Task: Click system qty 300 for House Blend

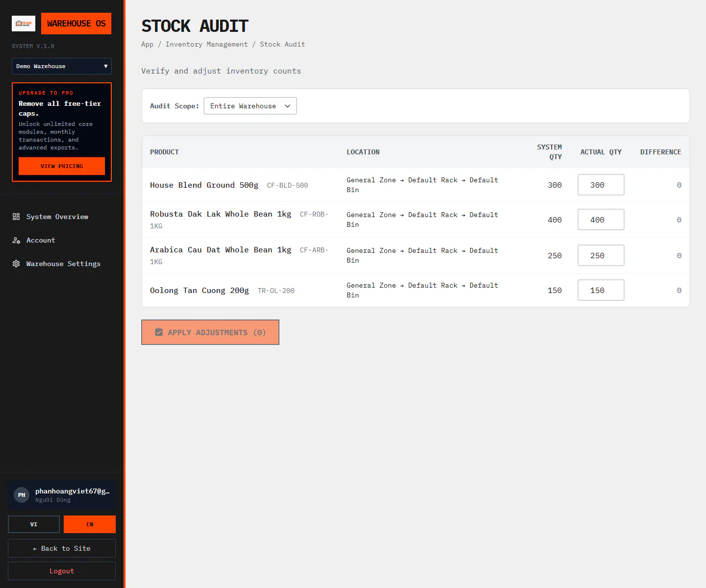Action: click(555, 185)
